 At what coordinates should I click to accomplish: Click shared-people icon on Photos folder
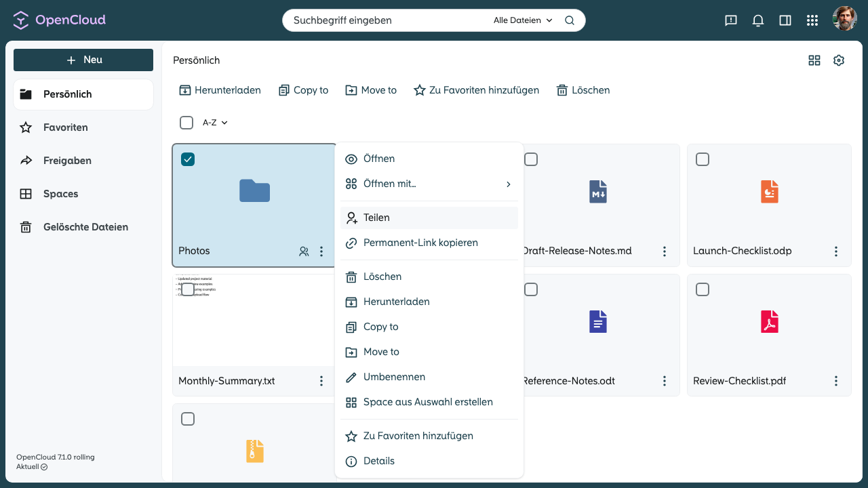[304, 251]
